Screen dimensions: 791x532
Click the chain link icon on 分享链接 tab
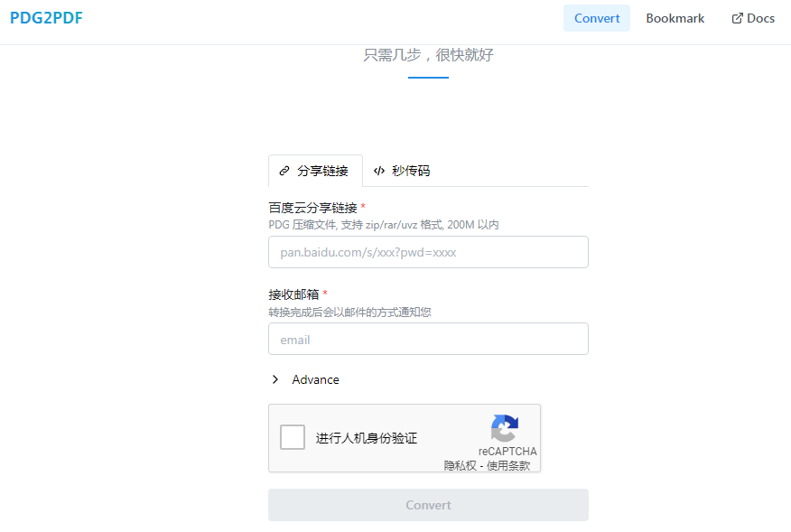[284, 171]
